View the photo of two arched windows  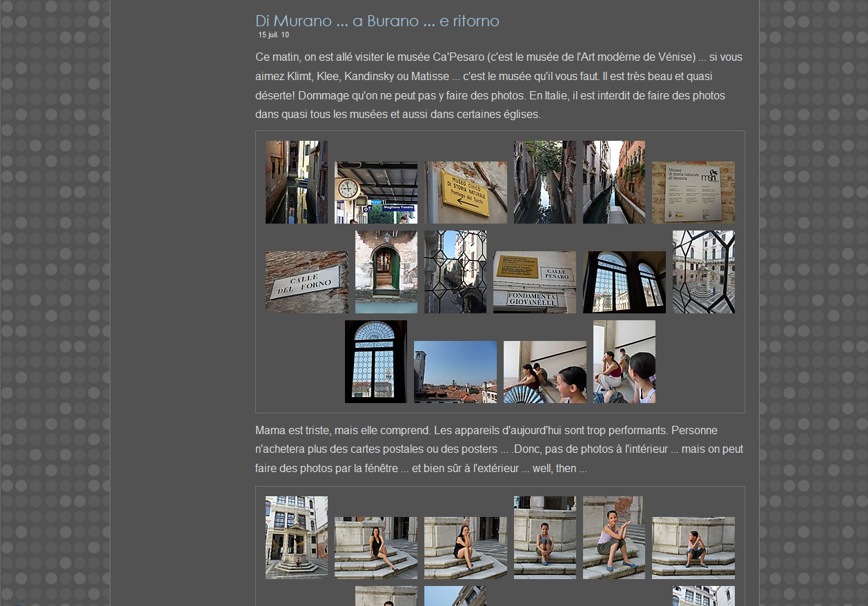(624, 282)
